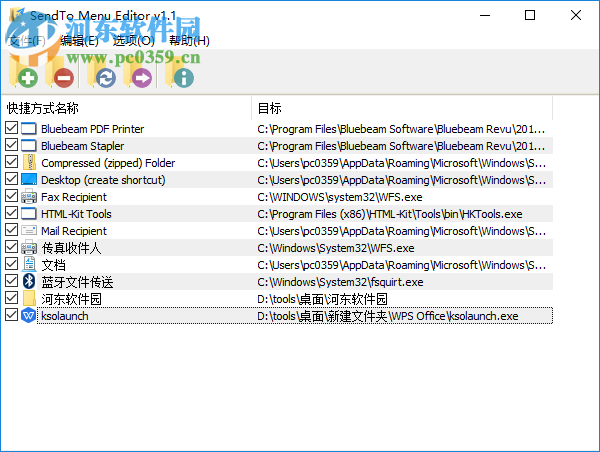
Task: Sort by the 目标 column header
Action: tap(402, 108)
